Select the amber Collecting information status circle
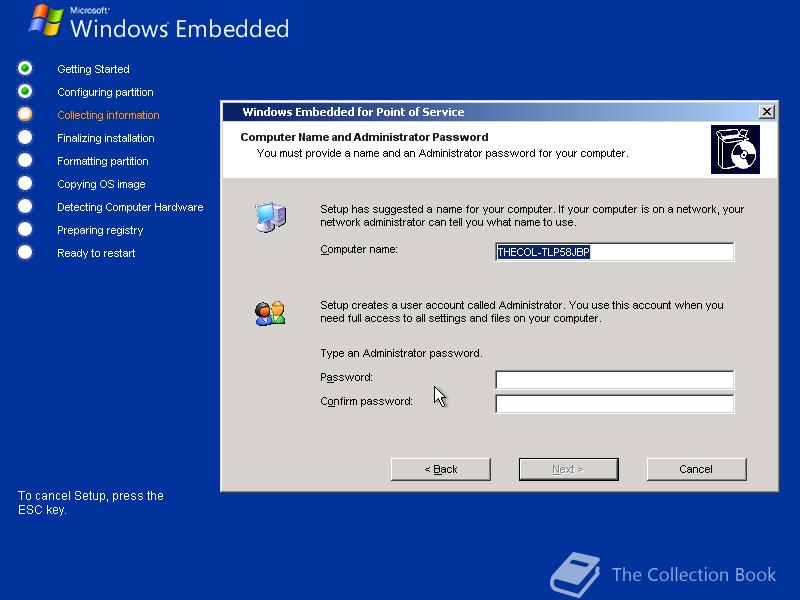 point(24,115)
